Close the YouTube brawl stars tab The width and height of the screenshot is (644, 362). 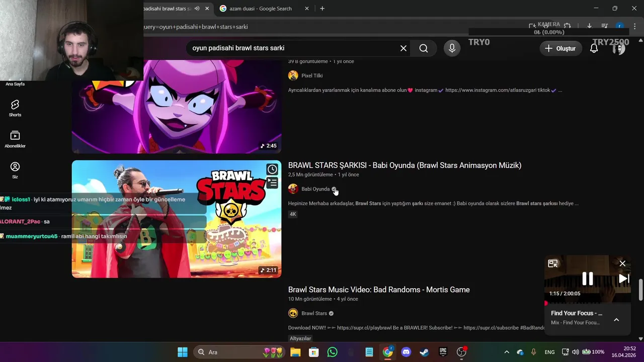pos(207,9)
